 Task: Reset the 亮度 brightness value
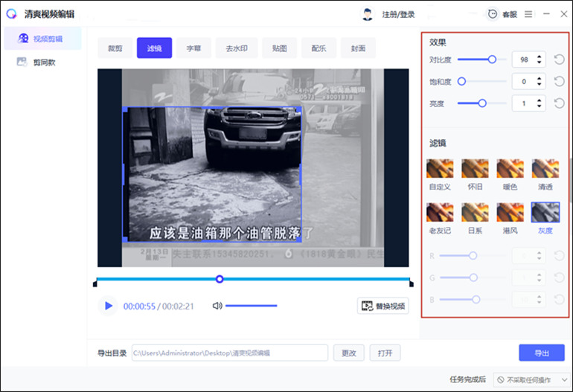click(x=559, y=103)
